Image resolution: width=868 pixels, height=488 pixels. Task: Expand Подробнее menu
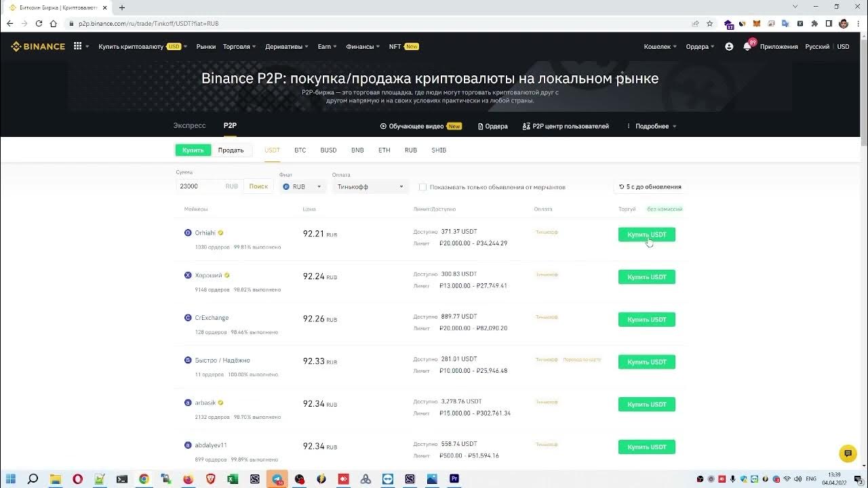coord(652,126)
